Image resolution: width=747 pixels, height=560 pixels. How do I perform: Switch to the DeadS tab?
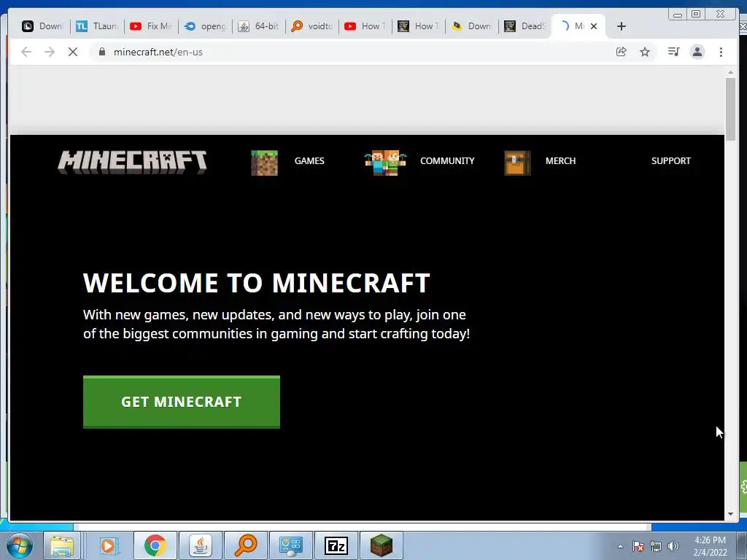525,26
